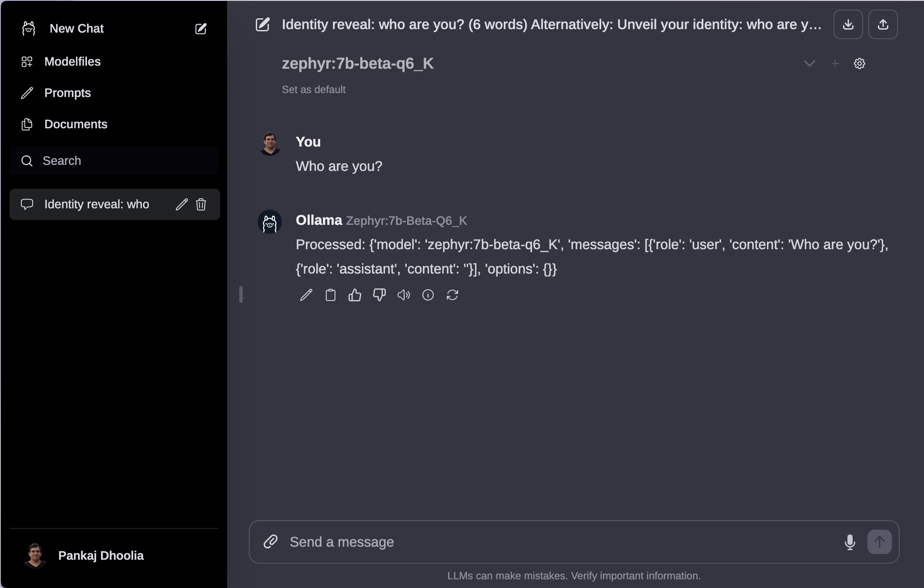This screenshot has height=588, width=924.
Task: Click Set as default button
Action: point(313,89)
